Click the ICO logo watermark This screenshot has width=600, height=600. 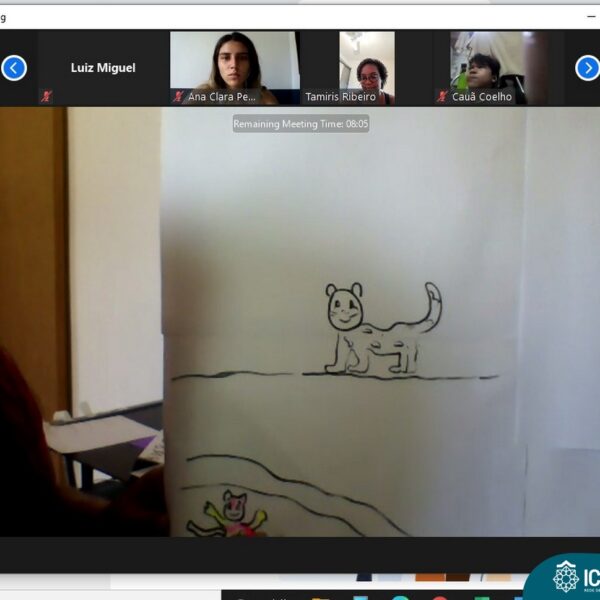point(565,578)
